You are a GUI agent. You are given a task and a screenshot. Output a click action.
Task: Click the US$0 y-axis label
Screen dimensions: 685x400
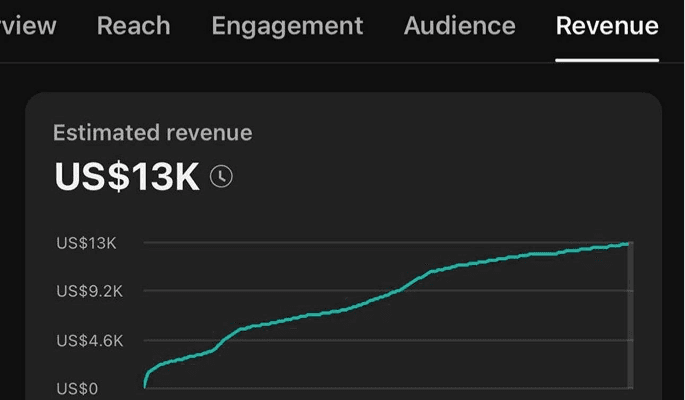pyautogui.click(x=77, y=389)
